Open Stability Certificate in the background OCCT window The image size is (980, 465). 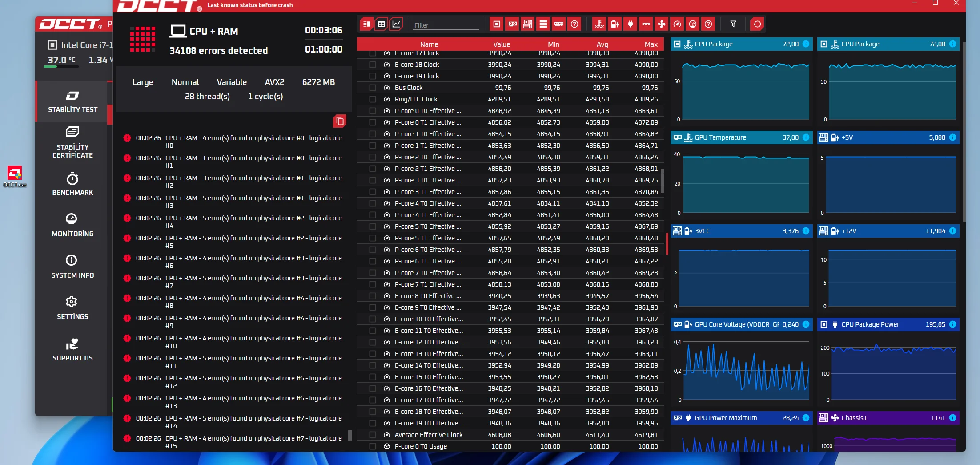pyautogui.click(x=72, y=142)
